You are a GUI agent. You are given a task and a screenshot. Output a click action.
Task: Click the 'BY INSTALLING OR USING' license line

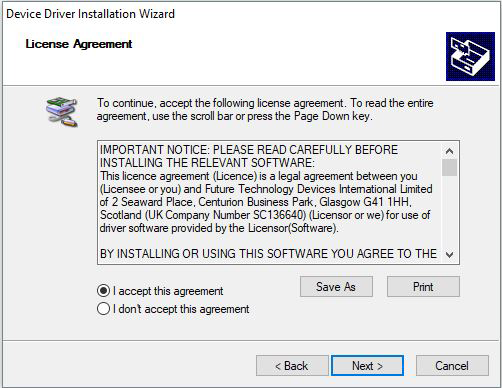click(x=268, y=254)
